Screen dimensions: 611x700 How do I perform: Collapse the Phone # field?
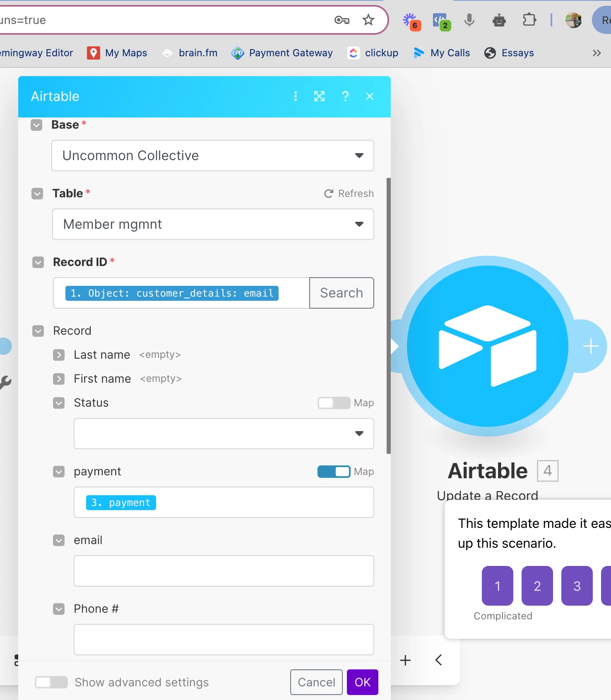click(x=59, y=609)
